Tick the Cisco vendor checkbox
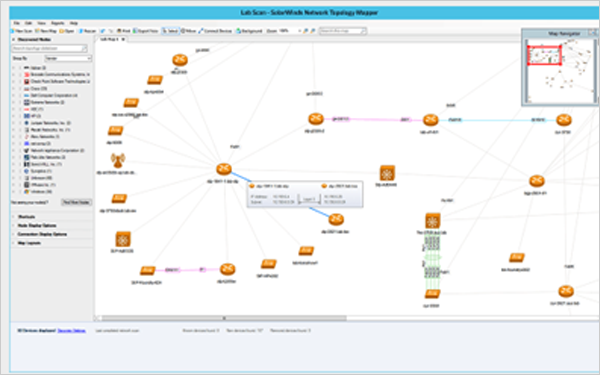600x375 pixels. (20, 88)
